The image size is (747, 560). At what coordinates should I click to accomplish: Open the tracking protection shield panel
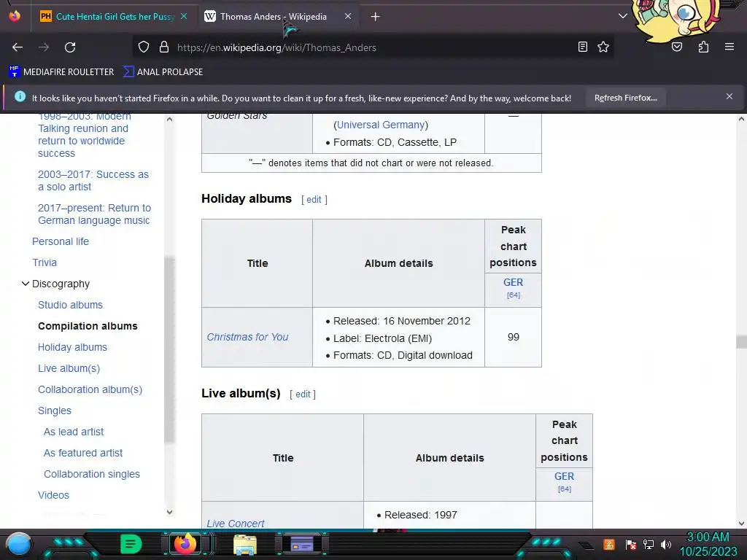[x=144, y=47]
